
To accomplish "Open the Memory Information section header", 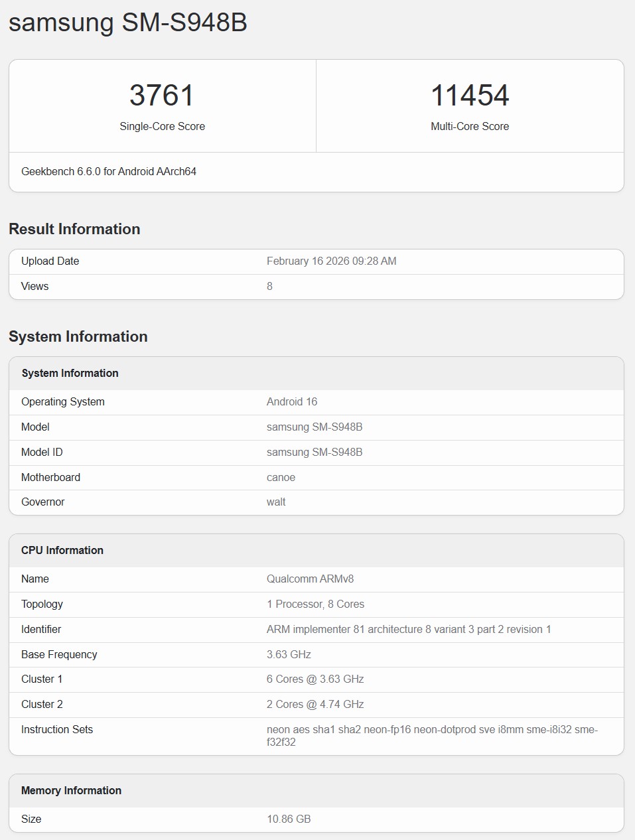I will click(x=71, y=790).
